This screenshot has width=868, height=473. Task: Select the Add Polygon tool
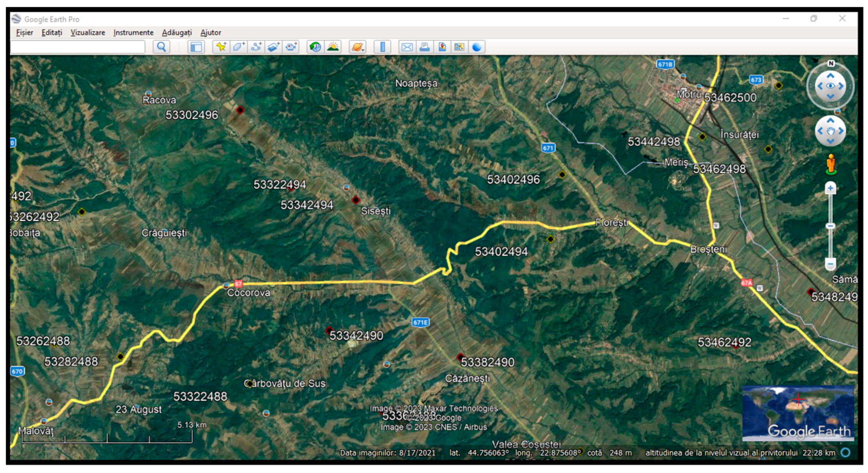238,47
